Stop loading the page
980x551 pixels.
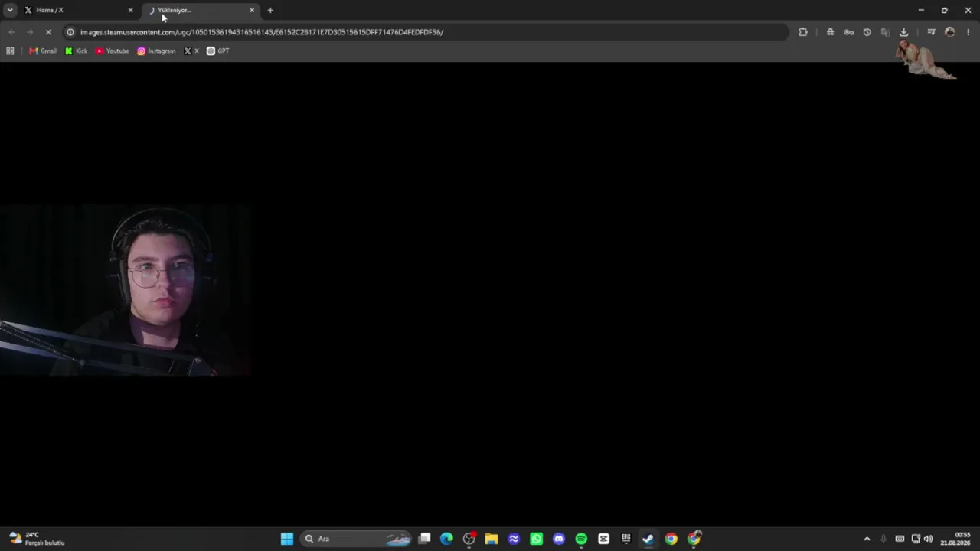click(48, 32)
